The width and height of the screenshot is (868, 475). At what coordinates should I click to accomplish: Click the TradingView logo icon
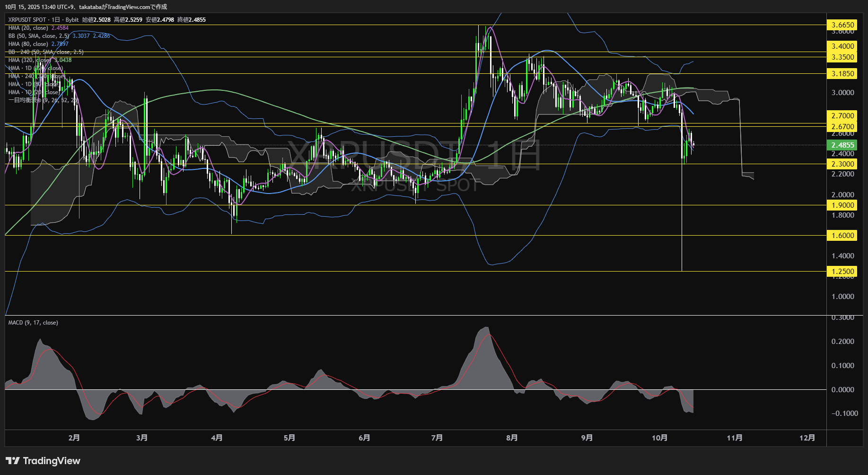tap(13, 461)
